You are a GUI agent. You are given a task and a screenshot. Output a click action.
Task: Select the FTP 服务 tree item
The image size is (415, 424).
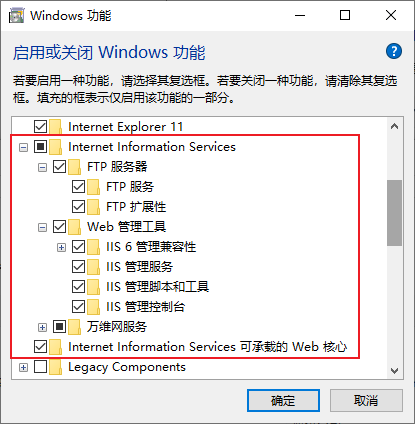(130, 187)
